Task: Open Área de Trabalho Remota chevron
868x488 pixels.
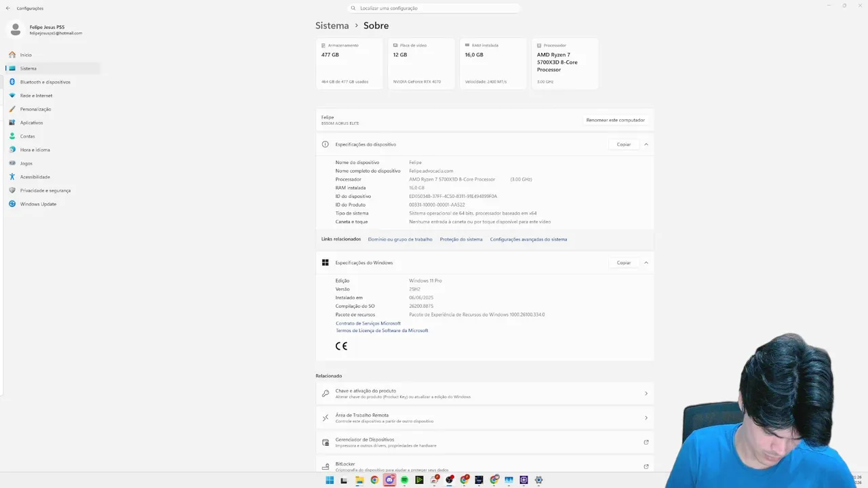Action: pyautogui.click(x=646, y=418)
